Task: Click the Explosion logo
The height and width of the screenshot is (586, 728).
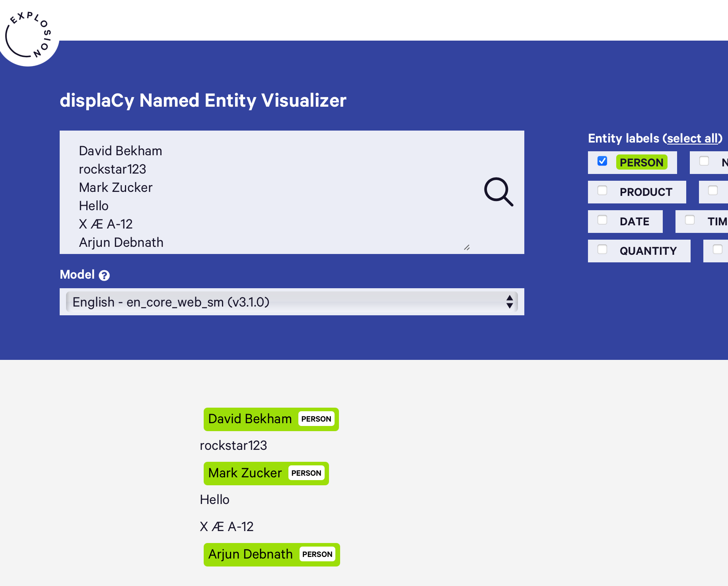Action: tap(28, 35)
